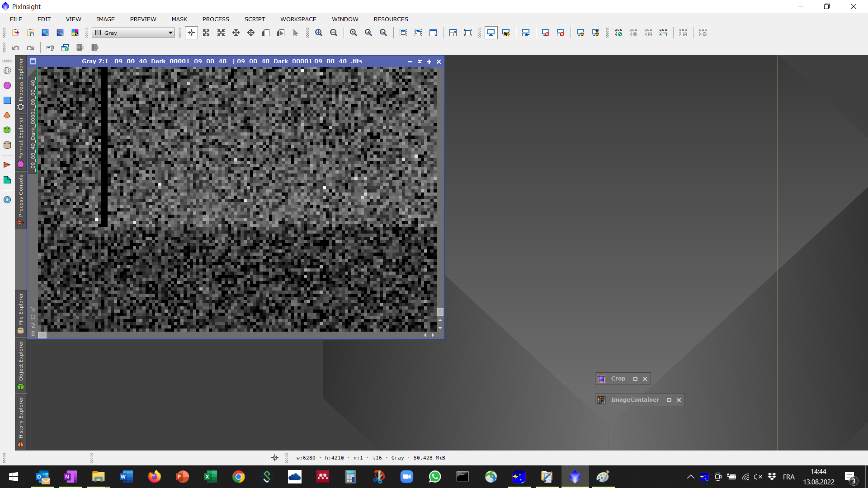Click the frame-with-corners icon in toolbar
The height and width of the screenshot is (488, 868).
tap(468, 33)
